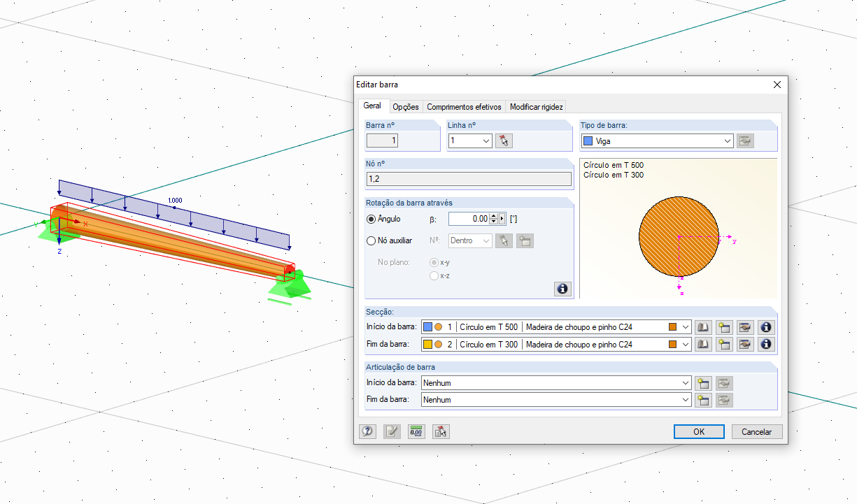Click the orange color swatch beside Madeira C24

pyautogui.click(x=672, y=326)
